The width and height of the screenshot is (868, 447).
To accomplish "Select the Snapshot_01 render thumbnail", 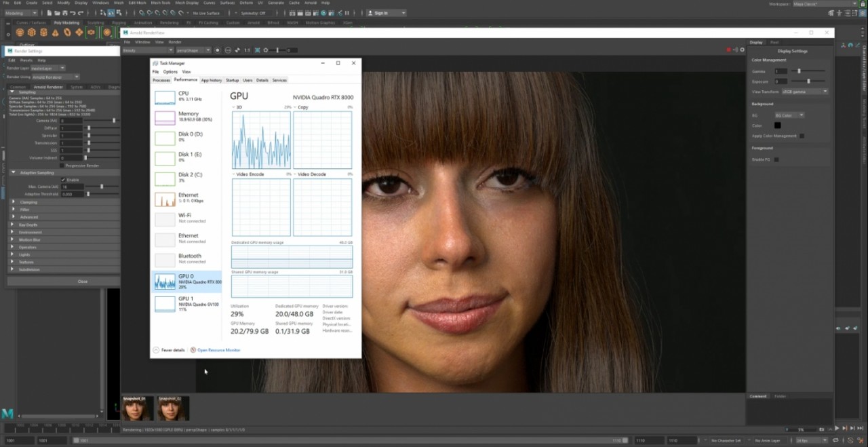I will [x=136, y=408].
